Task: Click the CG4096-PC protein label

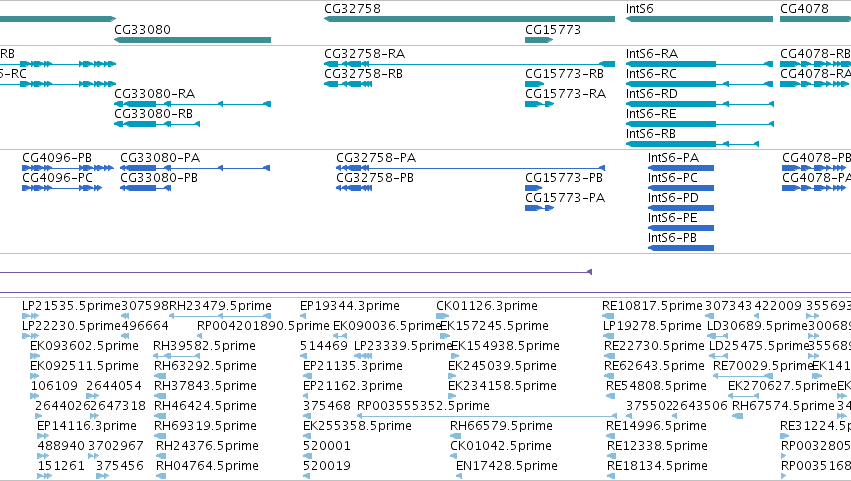Action: coord(58,178)
